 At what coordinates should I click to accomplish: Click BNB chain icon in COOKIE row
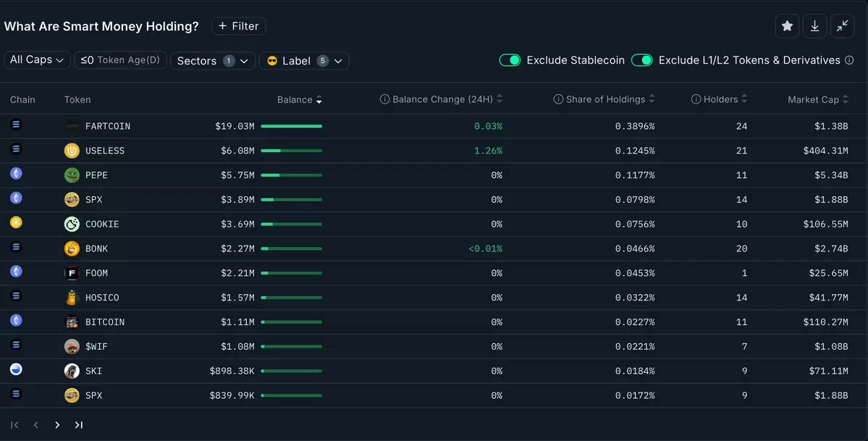[x=16, y=222]
